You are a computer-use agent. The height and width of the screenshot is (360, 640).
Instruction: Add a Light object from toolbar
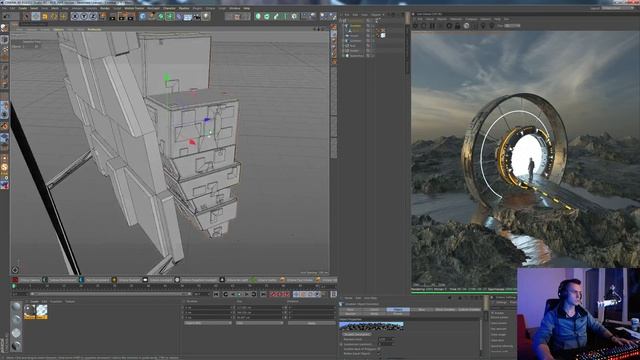[x=205, y=16]
